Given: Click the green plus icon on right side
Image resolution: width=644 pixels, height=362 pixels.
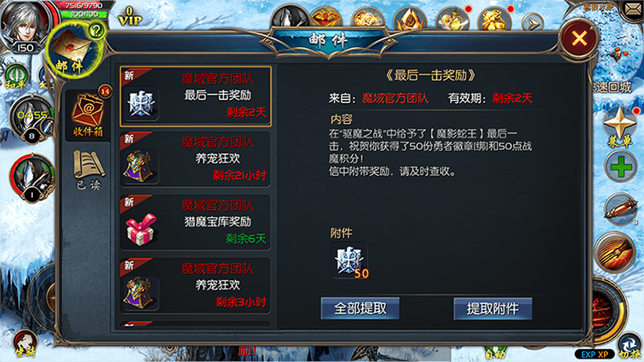Looking at the screenshot, I should [x=621, y=167].
